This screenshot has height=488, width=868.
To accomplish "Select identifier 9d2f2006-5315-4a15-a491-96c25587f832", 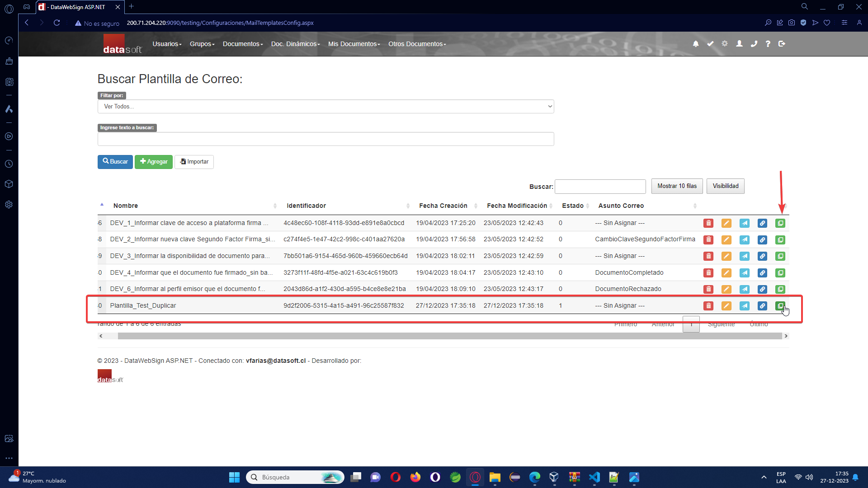I will [x=344, y=306].
